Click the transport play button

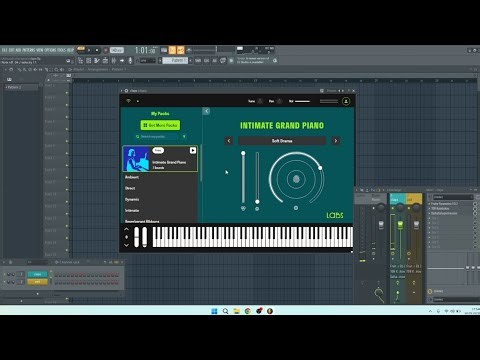[89, 50]
